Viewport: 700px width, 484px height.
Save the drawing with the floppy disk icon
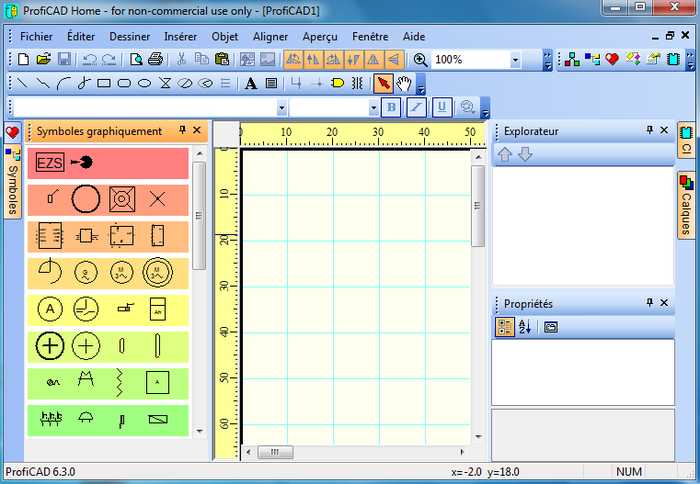pos(64,59)
